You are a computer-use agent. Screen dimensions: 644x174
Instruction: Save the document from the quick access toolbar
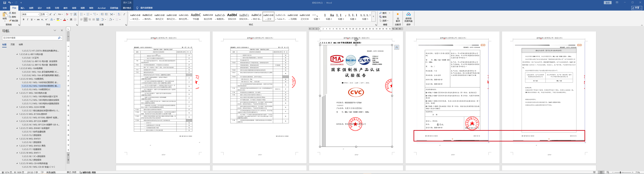[5, 3]
